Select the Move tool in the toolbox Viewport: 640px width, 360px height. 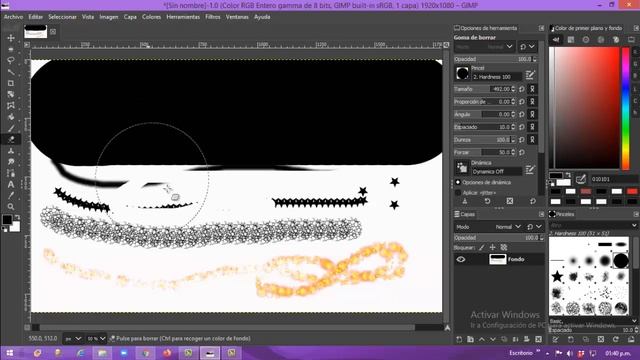[x=11, y=38]
